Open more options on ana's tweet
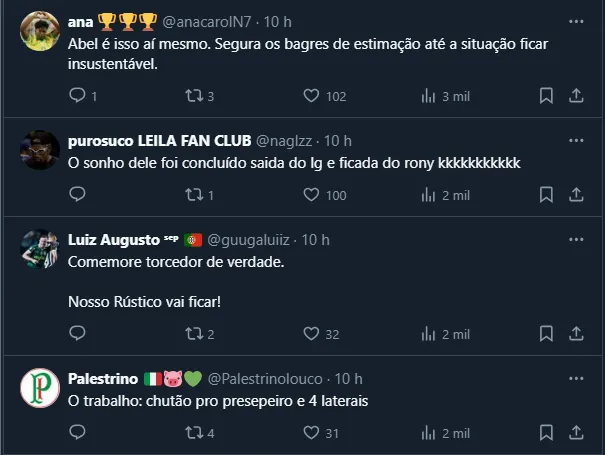The width and height of the screenshot is (605, 455). click(576, 21)
